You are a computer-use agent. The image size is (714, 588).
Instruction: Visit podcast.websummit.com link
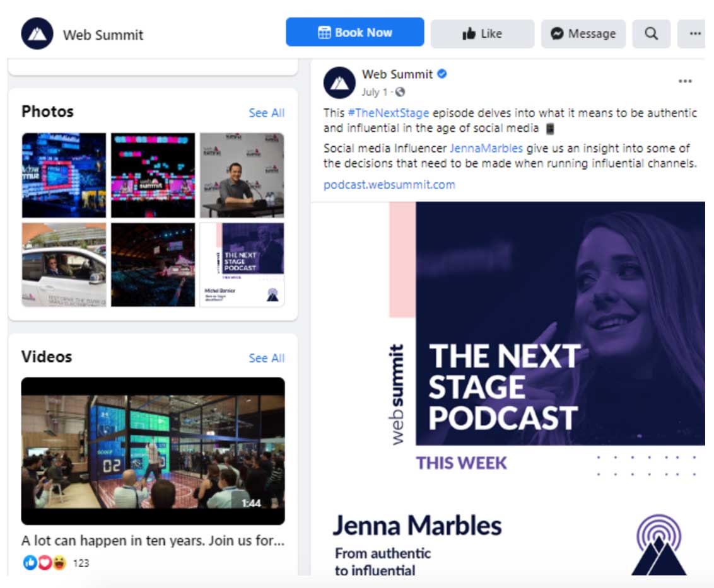pos(389,185)
